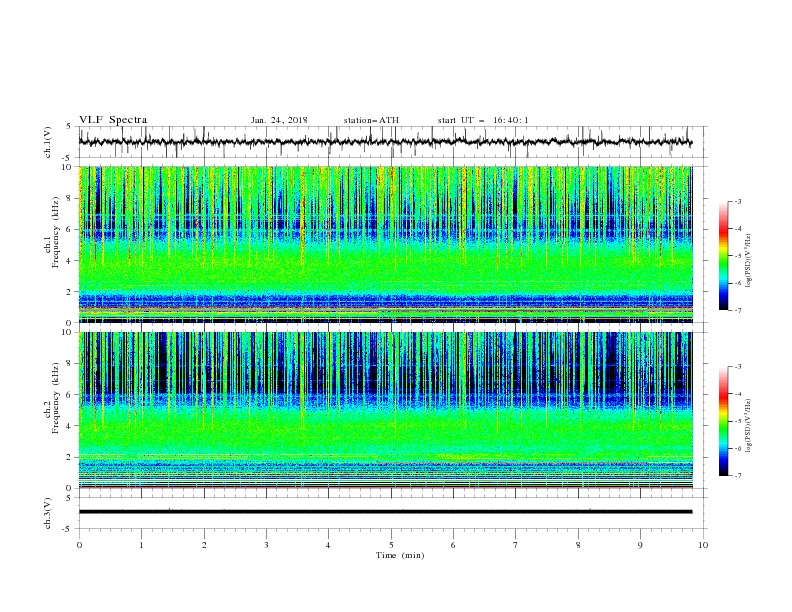Click the ch.2 colorbar tick "-7"
The width and height of the screenshot is (792, 612).
click(x=737, y=476)
